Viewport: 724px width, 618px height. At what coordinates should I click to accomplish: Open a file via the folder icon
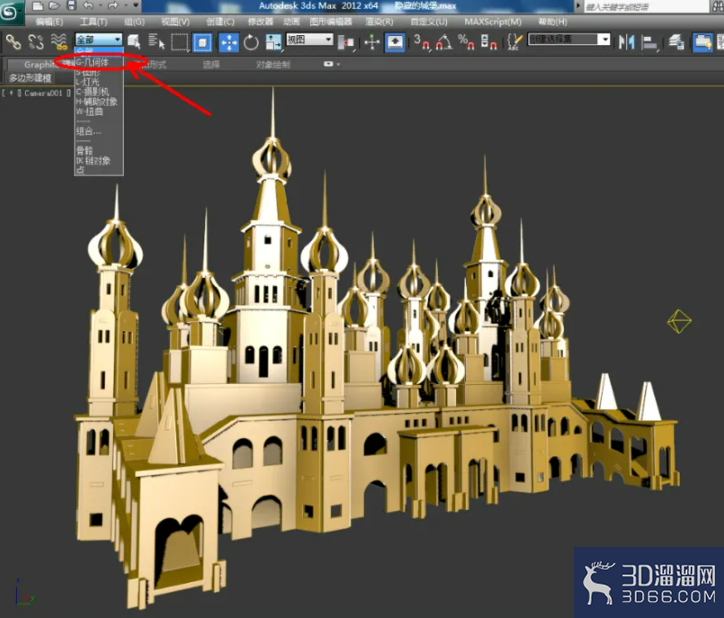(54, 6)
